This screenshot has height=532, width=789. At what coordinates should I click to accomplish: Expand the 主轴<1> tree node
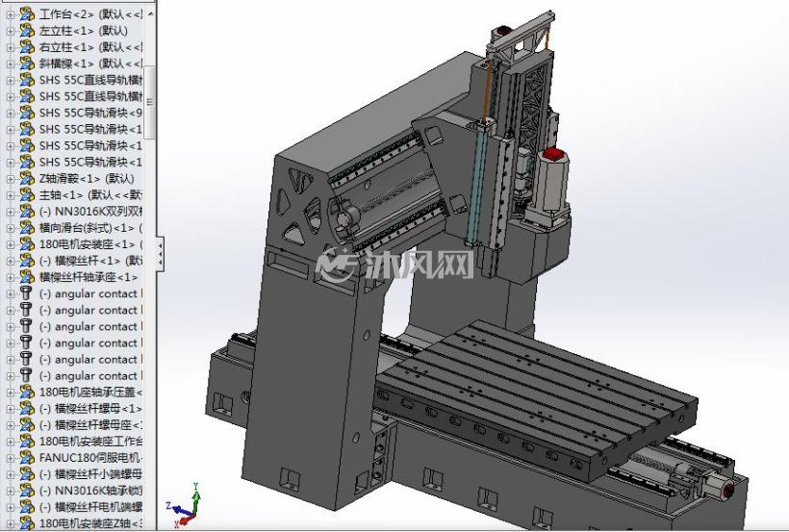(x=10, y=195)
